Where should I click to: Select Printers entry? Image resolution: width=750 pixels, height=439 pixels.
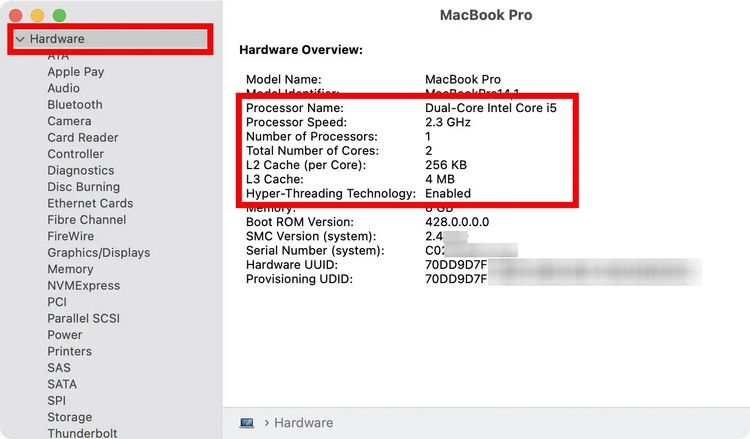click(x=69, y=351)
